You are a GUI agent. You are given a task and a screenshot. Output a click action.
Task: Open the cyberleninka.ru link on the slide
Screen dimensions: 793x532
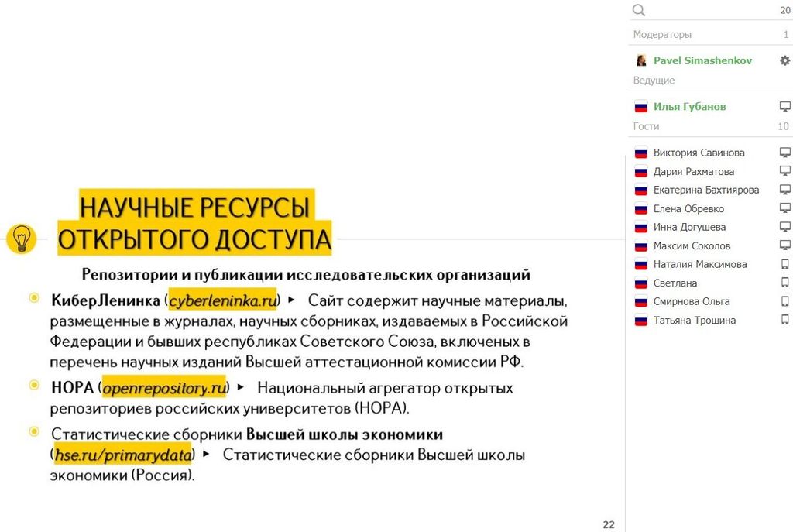(x=223, y=301)
